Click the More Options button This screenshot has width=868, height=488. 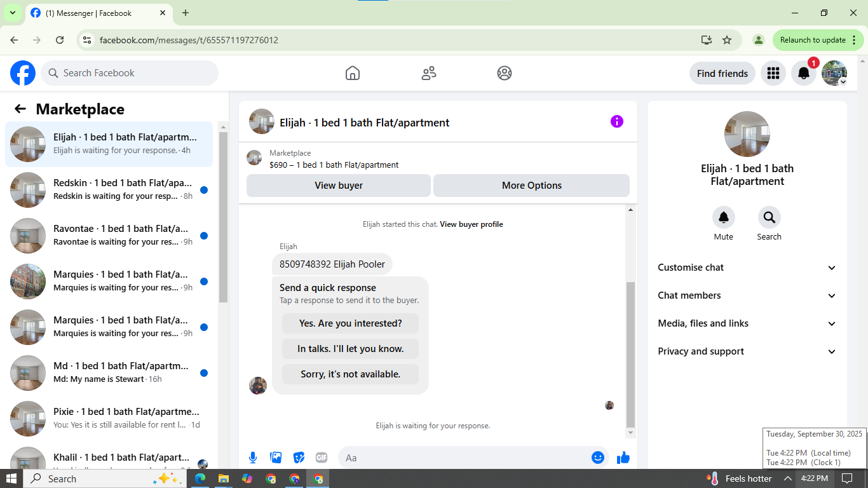pos(531,186)
